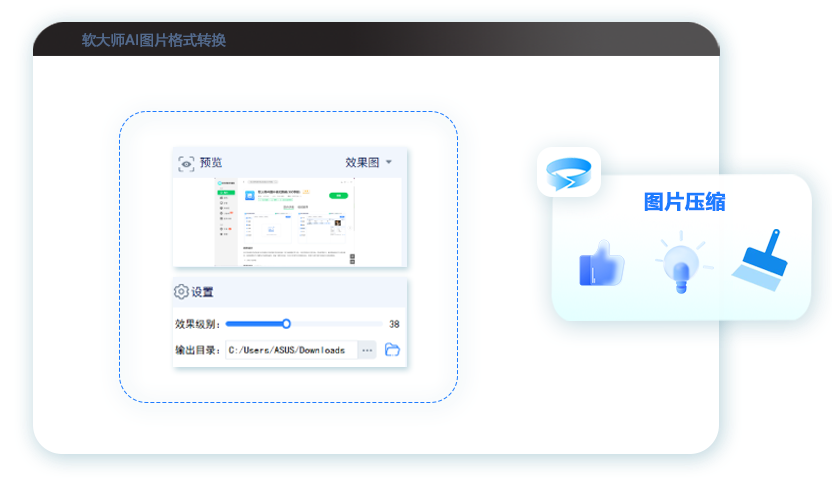Image resolution: width=832 pixels, height=482 pixels.
Task: Click the 图片压缩 heading
Action: coord(684,202)
